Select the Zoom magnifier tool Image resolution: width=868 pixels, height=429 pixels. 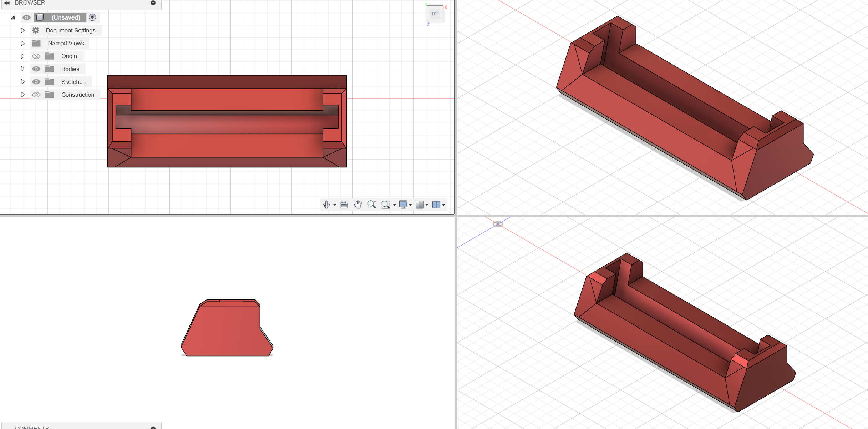tap(372, 205)
